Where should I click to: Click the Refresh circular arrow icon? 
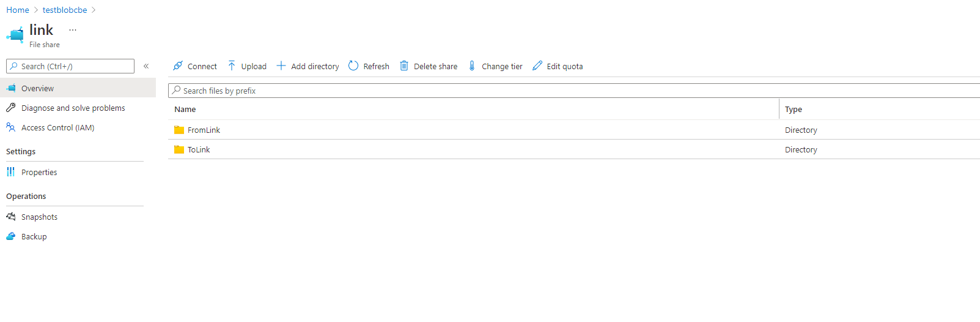click(x=353, y=66)
